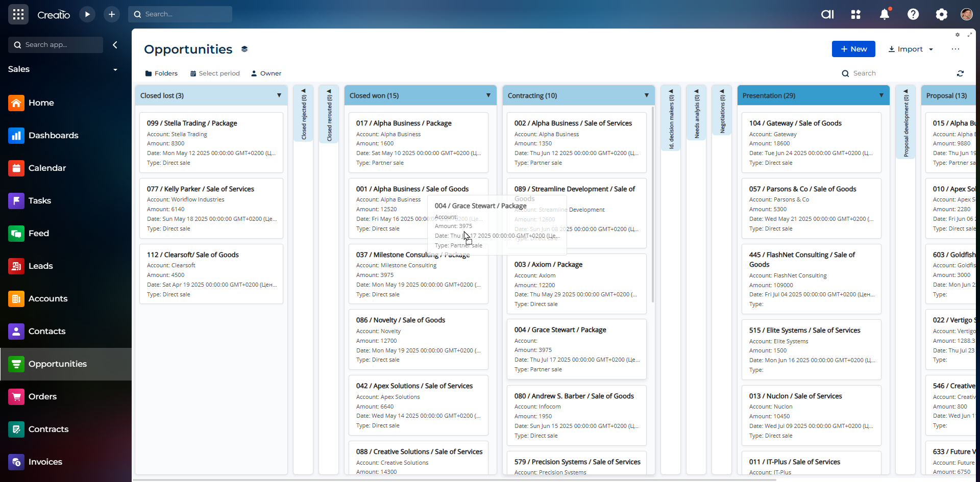Go to Contacts in the sidebar

pos(47,331)
